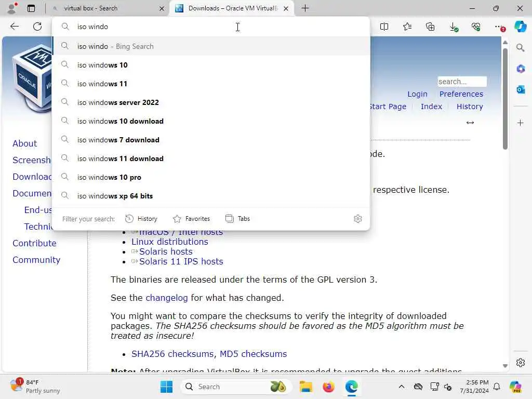Close the Downloads Oracle VM VirtualBox tab
This screenshot has width=532, height=399.
pos(286,8)
